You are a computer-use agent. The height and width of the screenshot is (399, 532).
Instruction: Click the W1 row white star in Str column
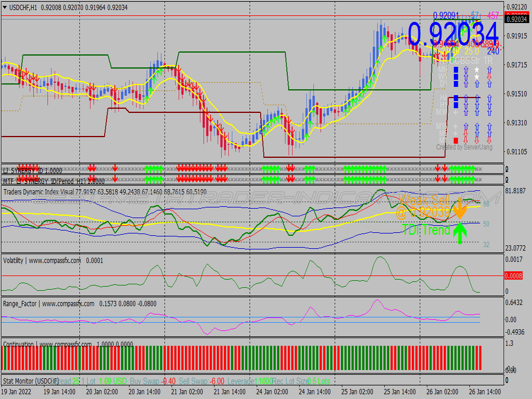(476, 77)
